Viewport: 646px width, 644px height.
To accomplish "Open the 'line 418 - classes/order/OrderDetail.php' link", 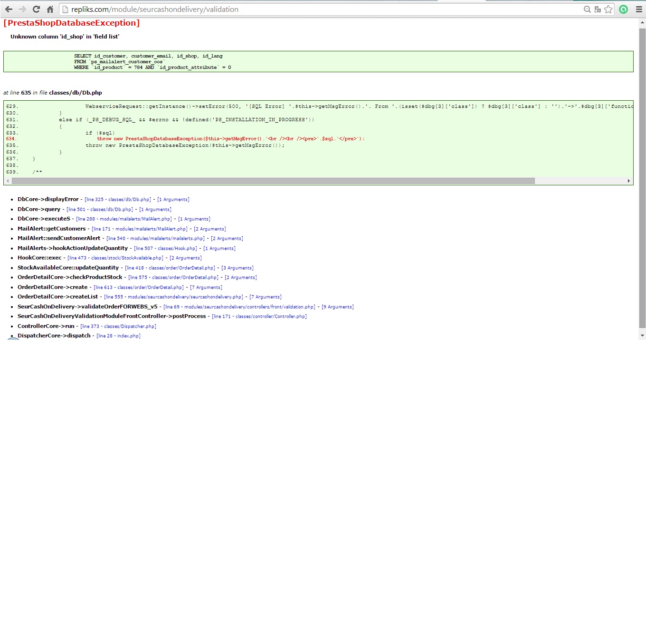I will [x=170, y=268].
